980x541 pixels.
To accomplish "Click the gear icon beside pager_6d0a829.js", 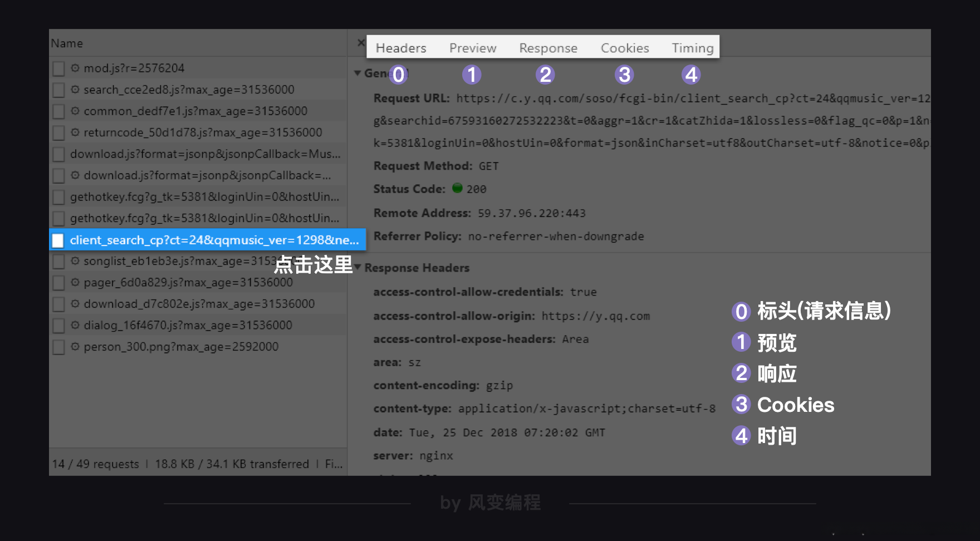I will point(75,282).
